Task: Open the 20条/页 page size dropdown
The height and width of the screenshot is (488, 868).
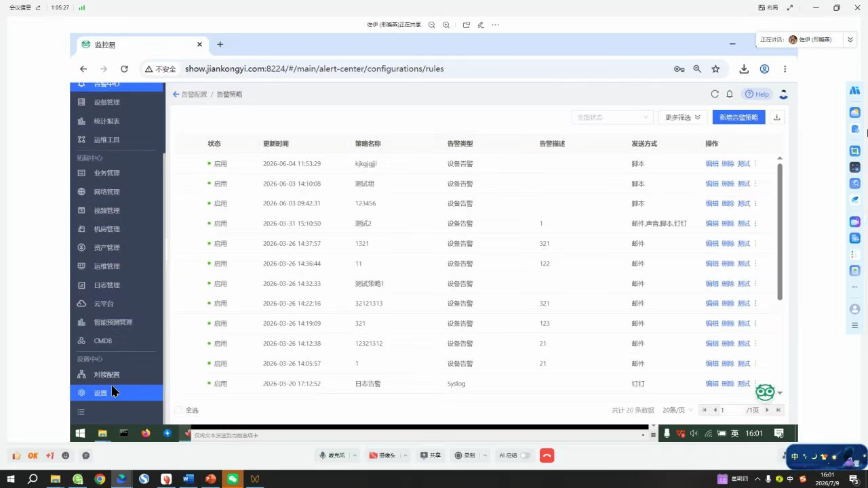Action: (x=677, y=410)
